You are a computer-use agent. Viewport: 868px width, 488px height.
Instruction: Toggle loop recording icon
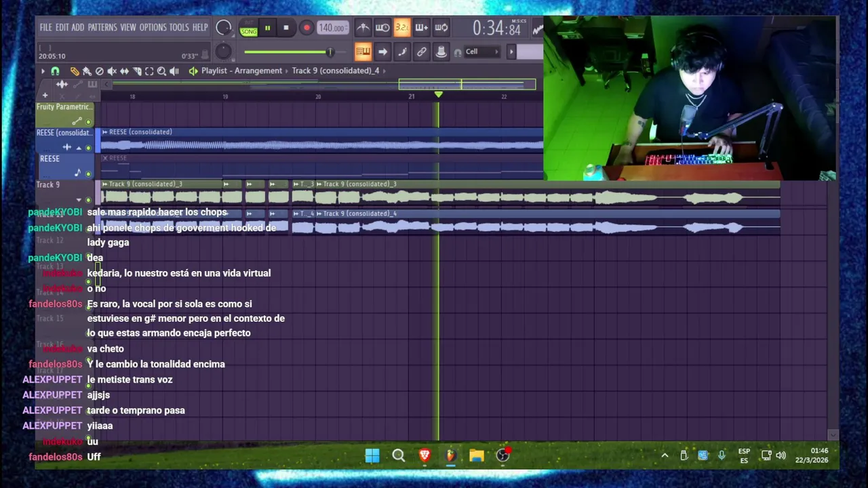pyautogui.click(x=441, y=28)
